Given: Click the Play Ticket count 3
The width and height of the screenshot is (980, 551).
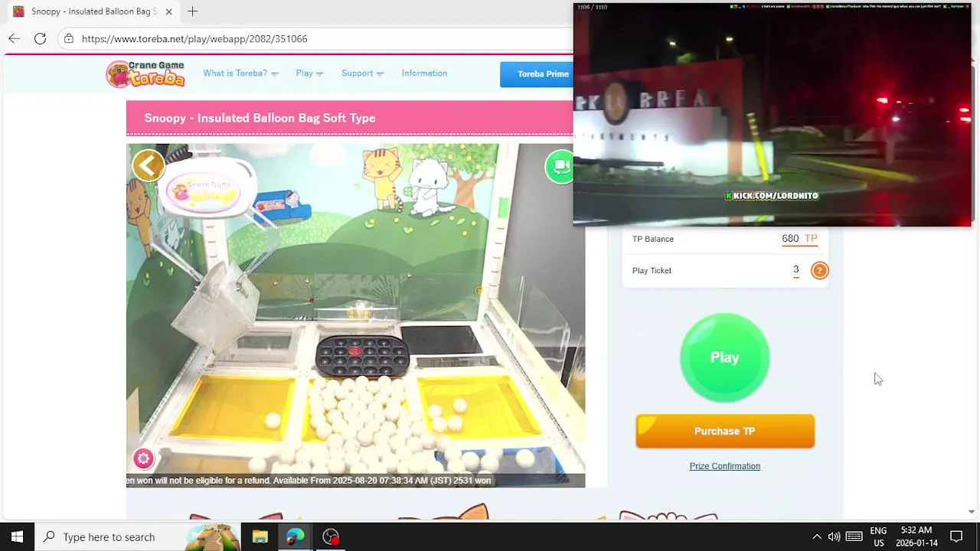Looking at the screenshot, I should pyautogui.click(x=796, y=269).
